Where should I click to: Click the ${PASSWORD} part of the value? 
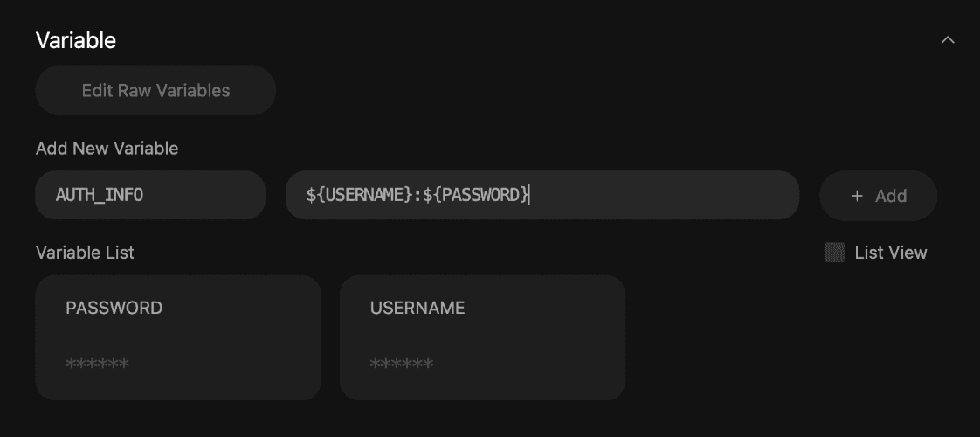pos(476,195)
